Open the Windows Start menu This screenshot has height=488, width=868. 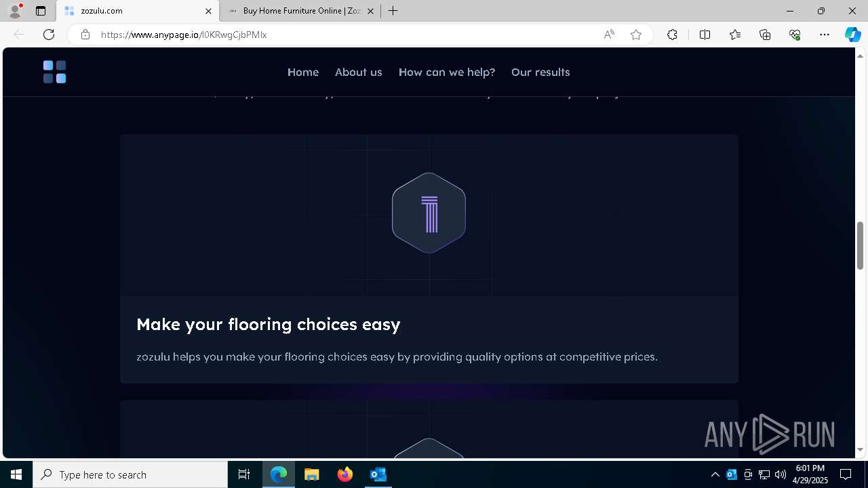[16, 474]
